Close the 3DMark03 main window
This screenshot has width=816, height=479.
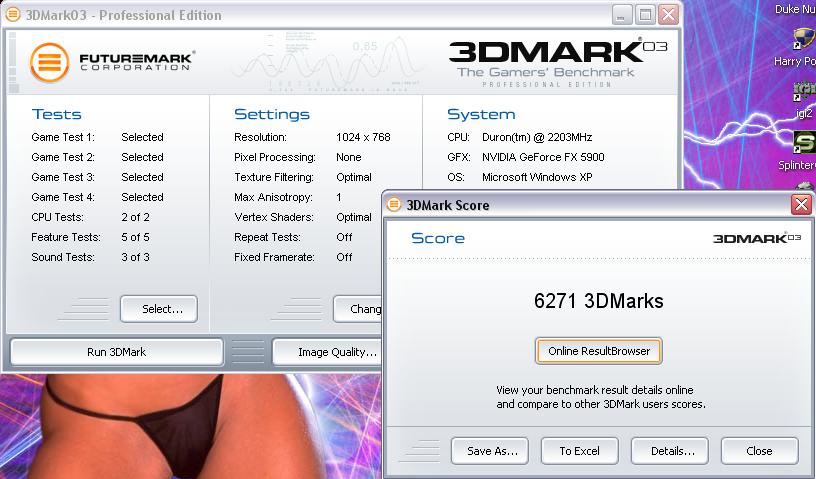coord(669,15)
